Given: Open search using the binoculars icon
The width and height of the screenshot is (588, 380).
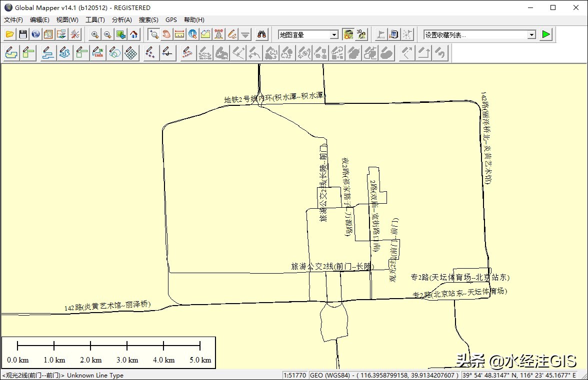Looking at the screenshot, I should (261, 34).
